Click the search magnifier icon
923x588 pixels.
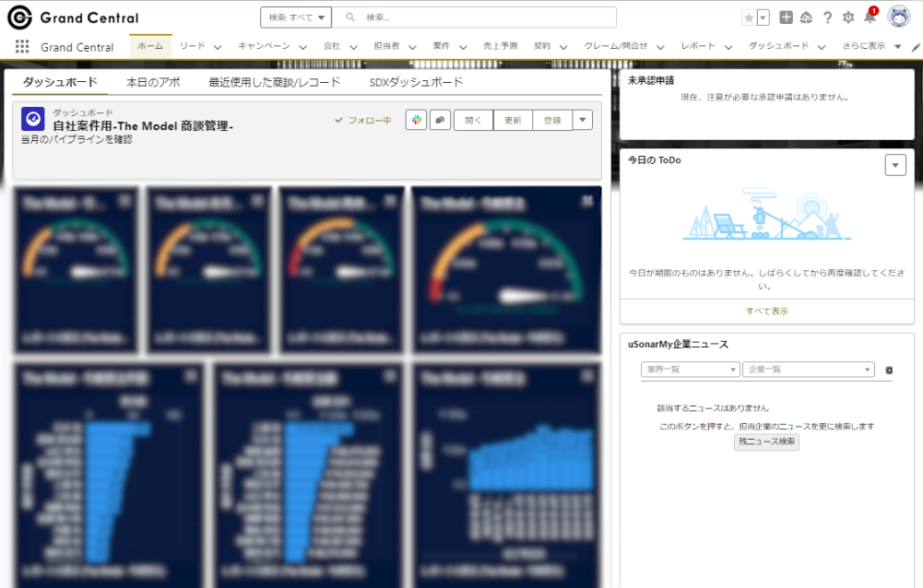pos(350,18)
